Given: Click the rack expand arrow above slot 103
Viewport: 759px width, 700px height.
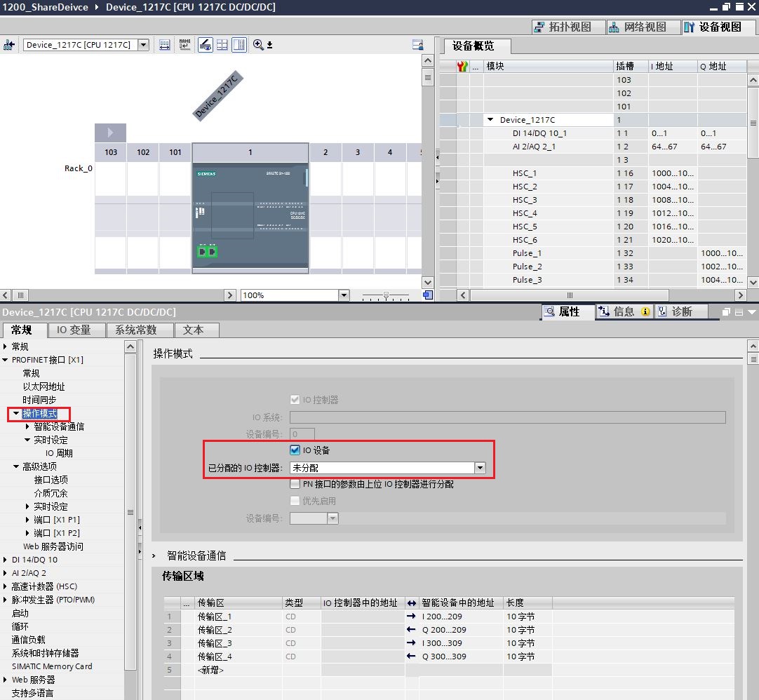Looking at the screenshot, I should pos(110,132).
